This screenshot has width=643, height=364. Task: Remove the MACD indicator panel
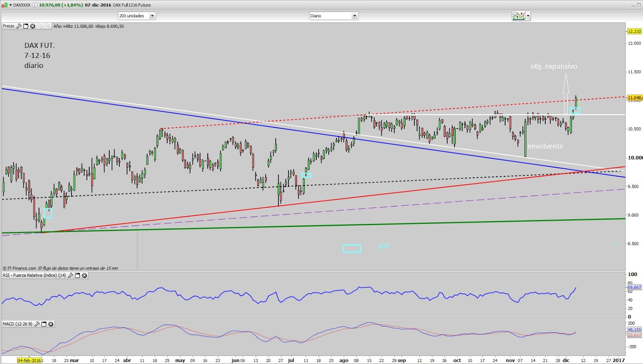pyautogui.click(x=51, y=324)
